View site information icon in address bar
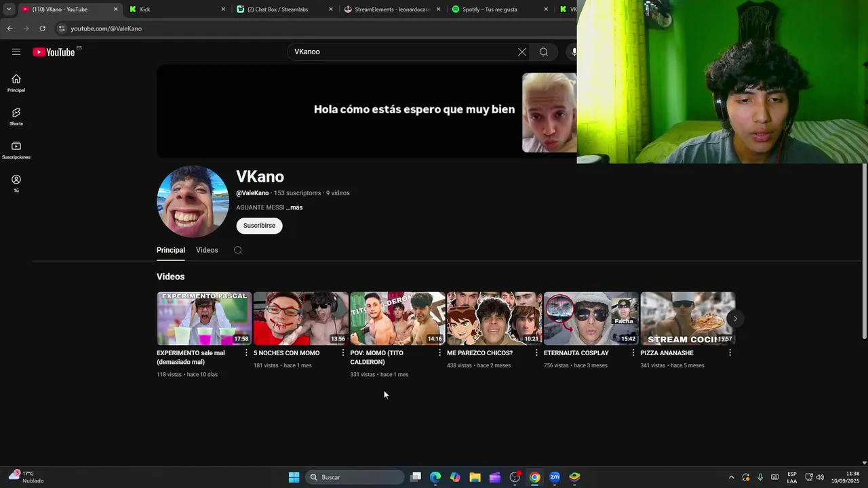Viewport: 868px width, 488px height. 62,28
